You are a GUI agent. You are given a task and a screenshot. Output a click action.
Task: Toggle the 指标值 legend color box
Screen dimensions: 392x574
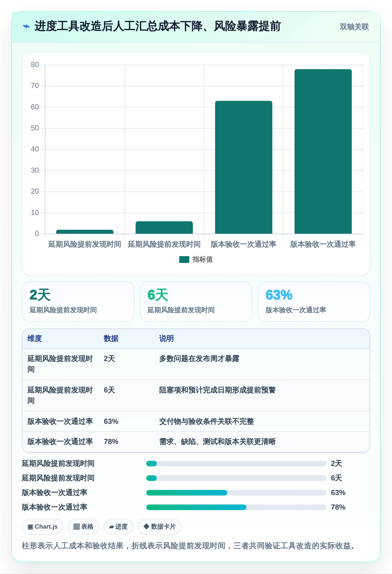point(184,260)
